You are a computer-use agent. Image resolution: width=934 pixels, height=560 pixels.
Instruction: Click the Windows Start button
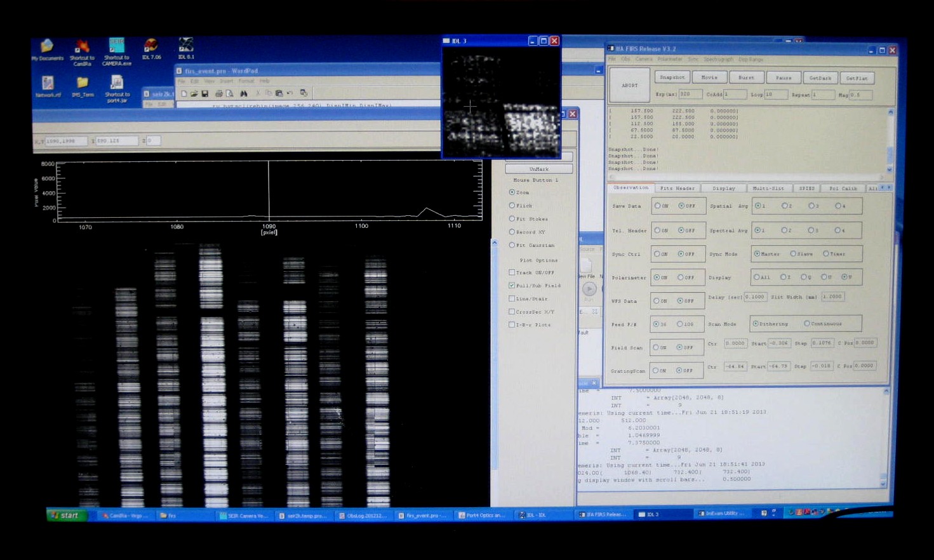point(66,515)
